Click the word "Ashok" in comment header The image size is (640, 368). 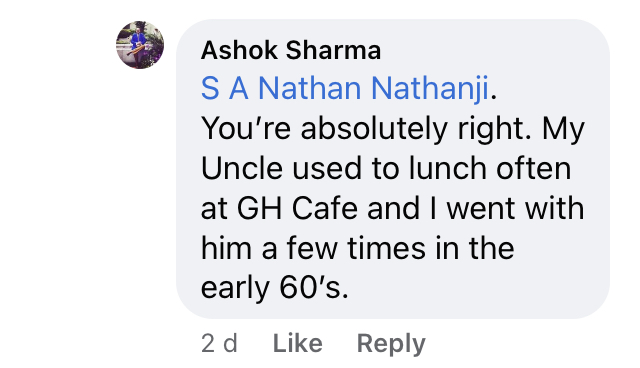coord(239,50)
